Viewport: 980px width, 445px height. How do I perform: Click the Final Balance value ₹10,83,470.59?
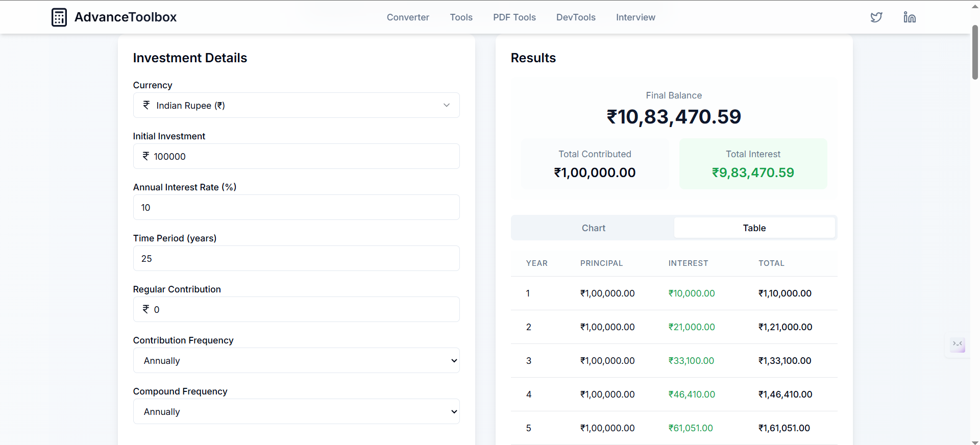[674, 117]
